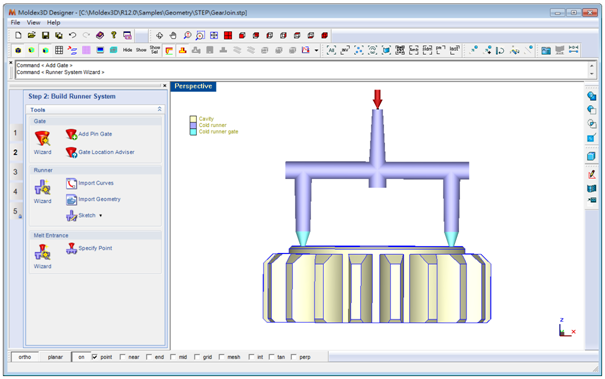The width and height of the screenshot is (605, 379).
Task: Enable the mesh snap checkbox
Action: coord(221,357)
